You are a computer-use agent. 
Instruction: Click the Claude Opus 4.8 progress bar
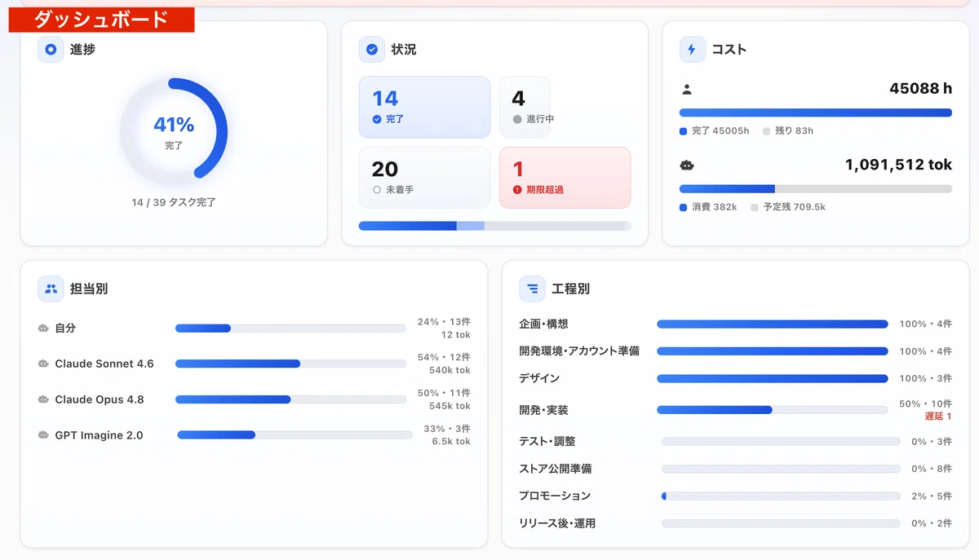pyautogui.click(x=290, y=400)
